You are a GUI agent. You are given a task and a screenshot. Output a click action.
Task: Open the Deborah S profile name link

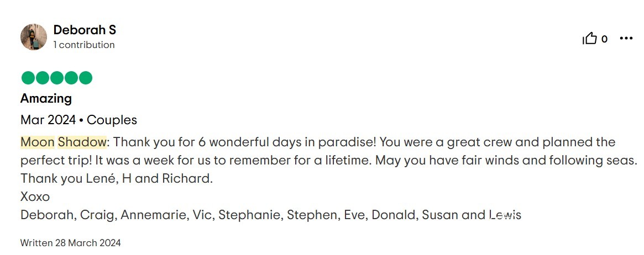click(x=85, y=30)
